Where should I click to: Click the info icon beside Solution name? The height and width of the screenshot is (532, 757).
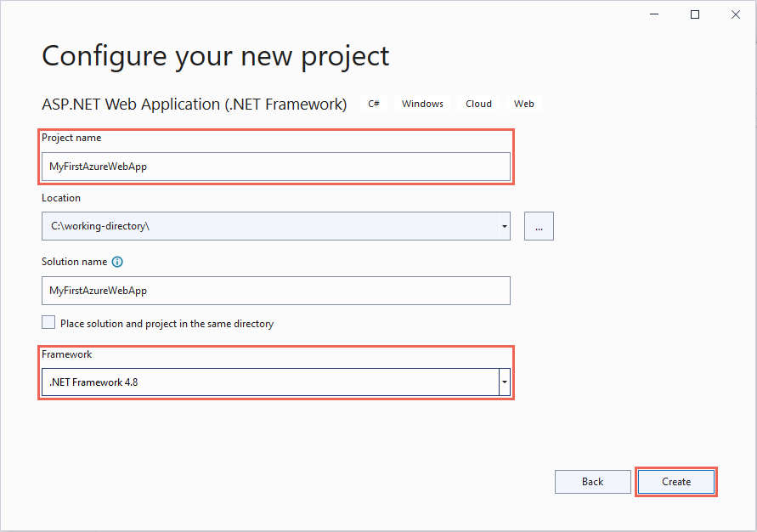117,263
